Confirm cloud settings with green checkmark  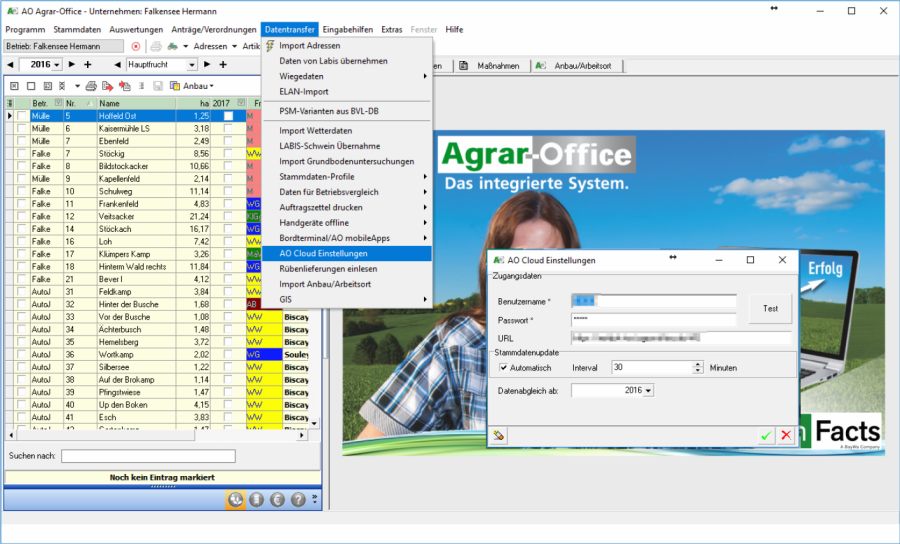tap(765, 436)
